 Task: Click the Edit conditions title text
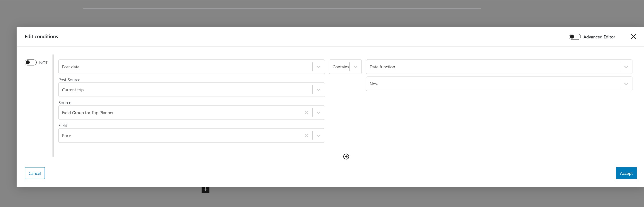(41, 36)
